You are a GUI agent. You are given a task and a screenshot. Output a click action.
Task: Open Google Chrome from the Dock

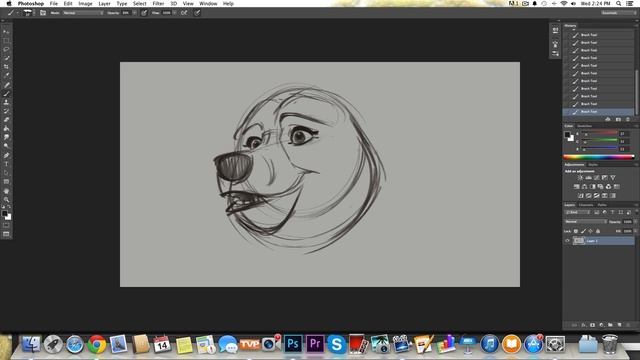pos(97,344)
